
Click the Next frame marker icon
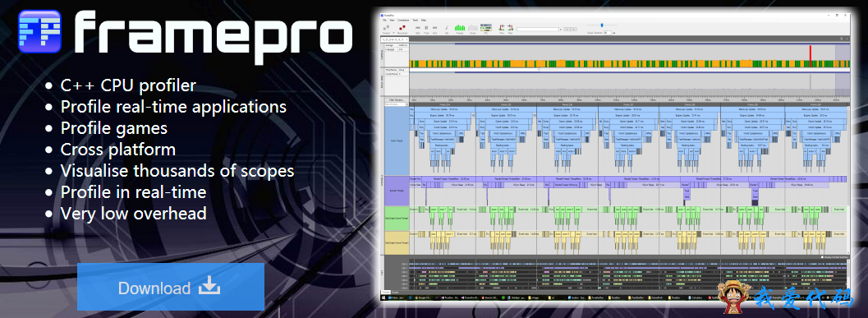point(511,27)
